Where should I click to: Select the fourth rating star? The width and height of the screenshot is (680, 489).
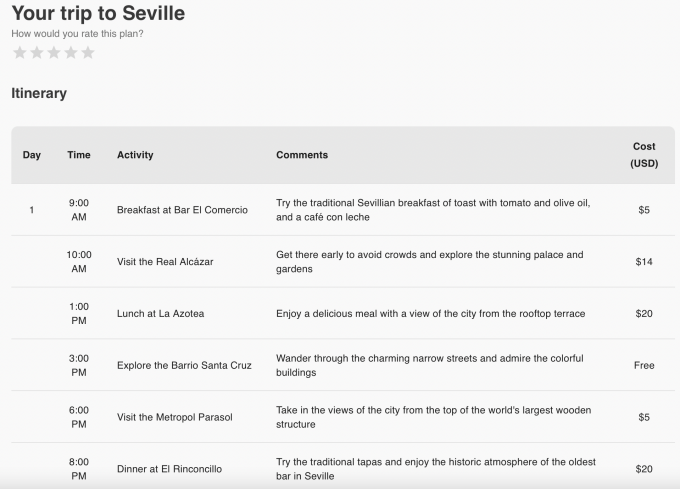[71, 52]
